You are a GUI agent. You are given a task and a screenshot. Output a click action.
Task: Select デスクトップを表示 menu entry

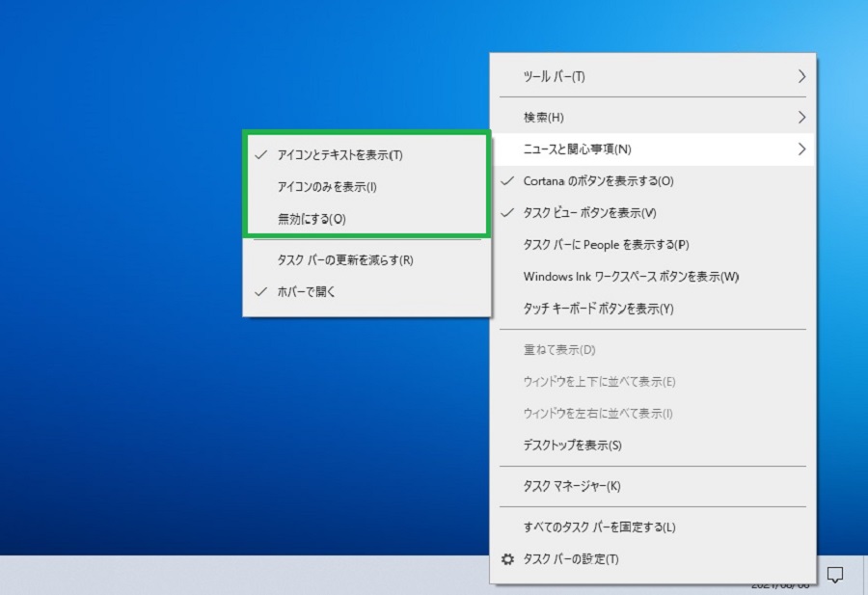pyautogui.click(x=653, y=446)
